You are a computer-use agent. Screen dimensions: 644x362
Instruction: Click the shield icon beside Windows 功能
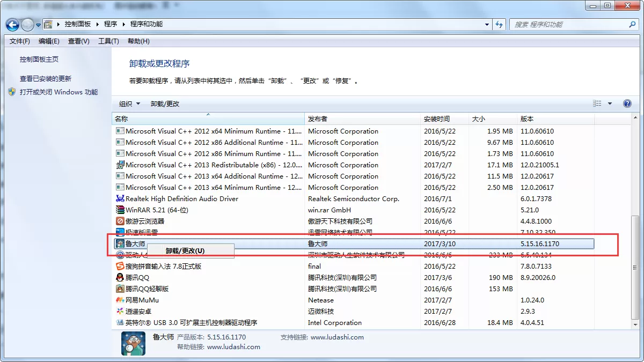pos(12,92)
